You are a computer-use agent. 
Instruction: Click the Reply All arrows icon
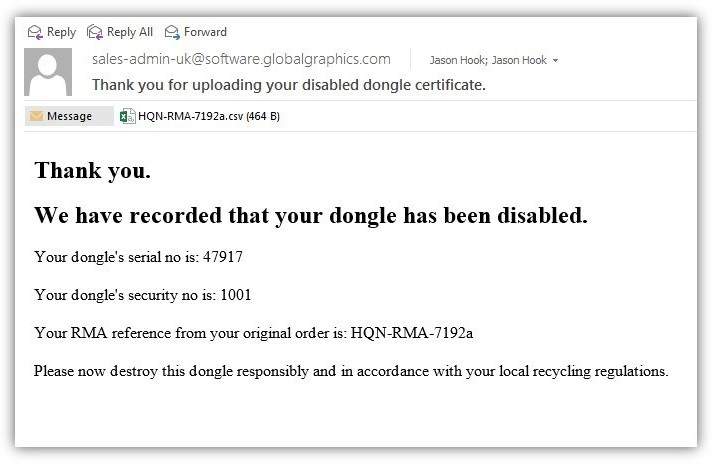click(95, 32)
